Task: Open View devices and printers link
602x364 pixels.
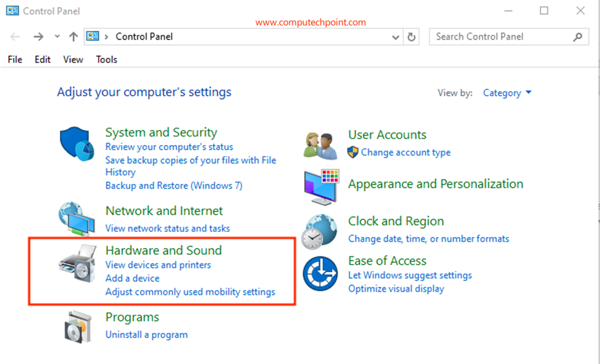Action: [x=158, y=265]
